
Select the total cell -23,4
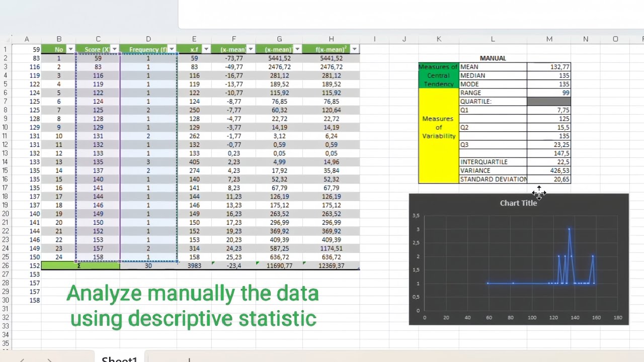click(233, 265)
